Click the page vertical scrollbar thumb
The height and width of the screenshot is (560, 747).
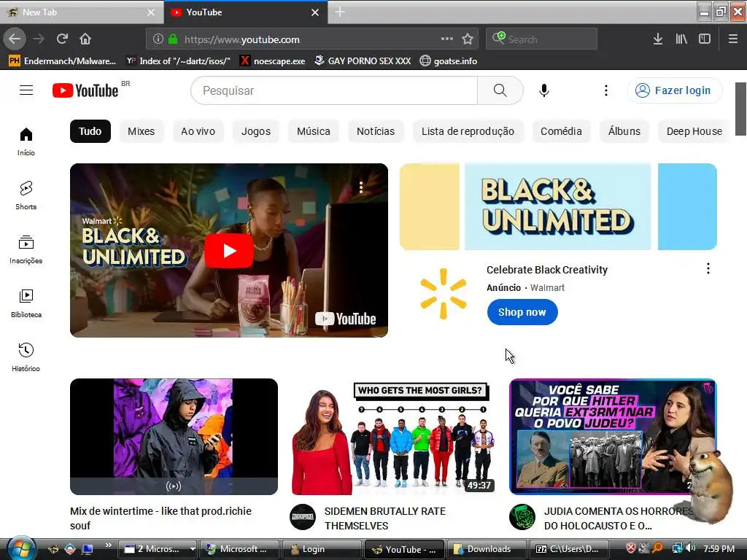click(740, 109)
